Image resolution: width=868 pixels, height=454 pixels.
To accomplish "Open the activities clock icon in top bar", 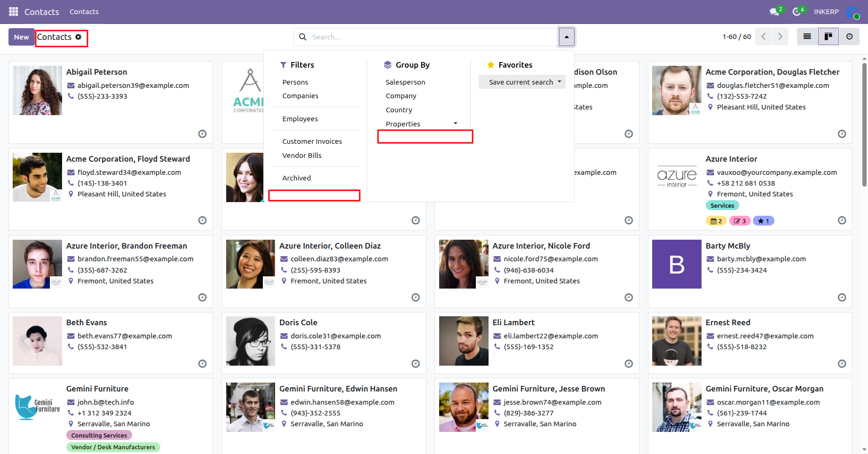I will click(x=797, y=12).
